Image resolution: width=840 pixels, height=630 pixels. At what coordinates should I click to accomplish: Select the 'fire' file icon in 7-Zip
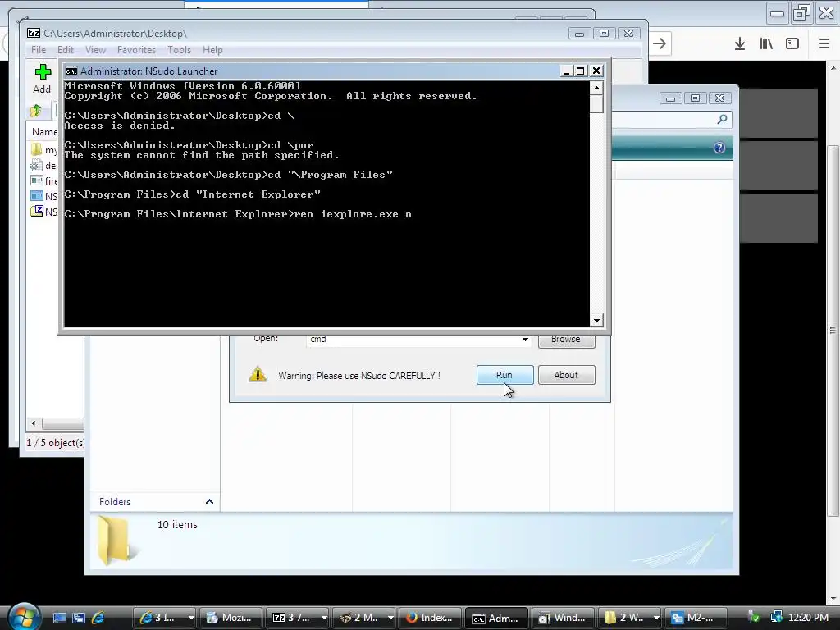pos(36,180)
